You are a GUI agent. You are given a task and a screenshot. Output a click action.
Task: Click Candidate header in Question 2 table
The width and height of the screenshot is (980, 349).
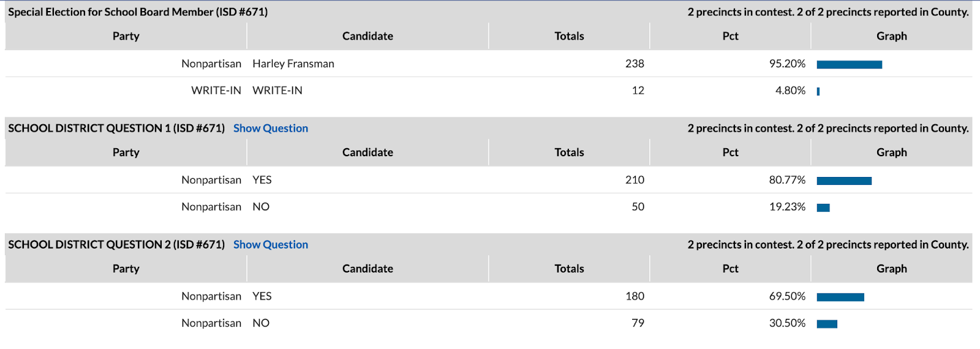click(367, 269)
